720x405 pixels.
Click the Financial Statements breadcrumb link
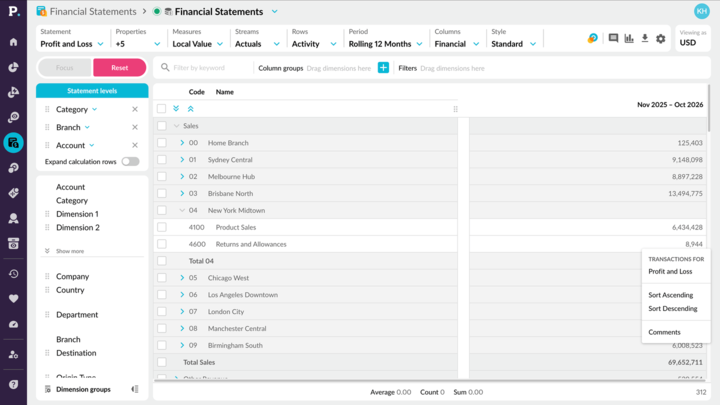coord(93,11)
